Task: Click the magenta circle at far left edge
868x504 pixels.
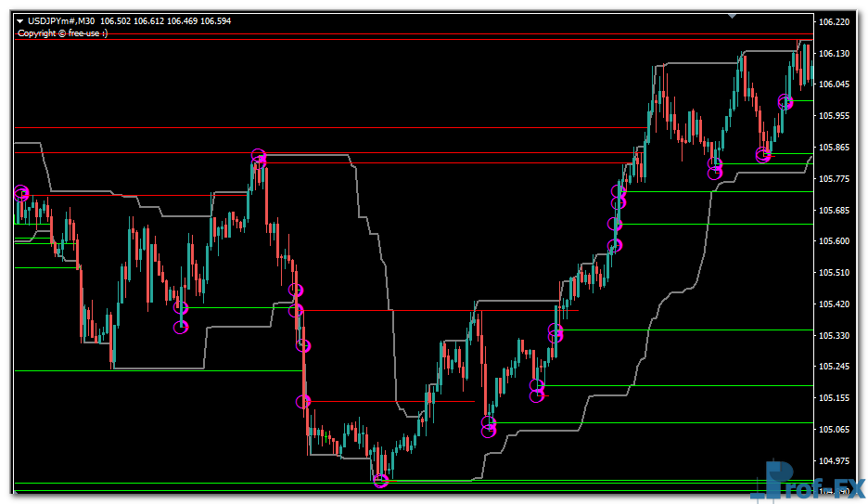Action: (21, 192)
